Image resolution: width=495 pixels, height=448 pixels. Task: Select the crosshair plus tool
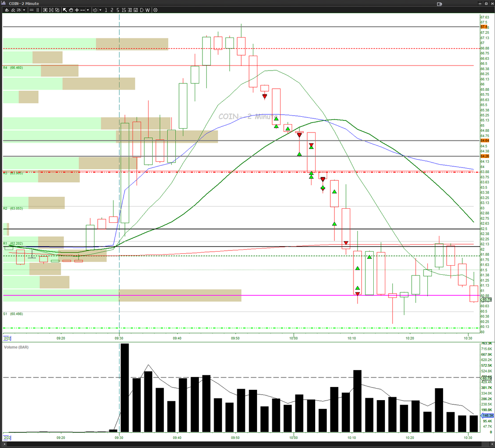click(x=77, y=10)
